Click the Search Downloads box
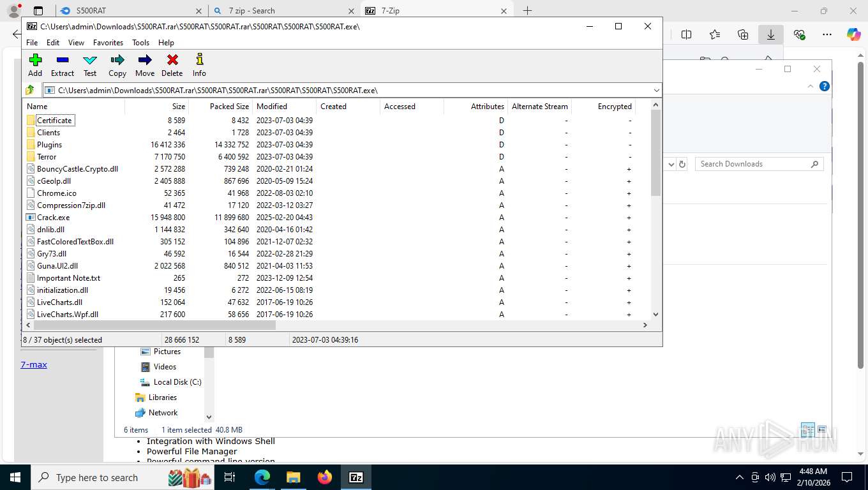The width and height of the screenshot is (868, 490). (759, 164)
